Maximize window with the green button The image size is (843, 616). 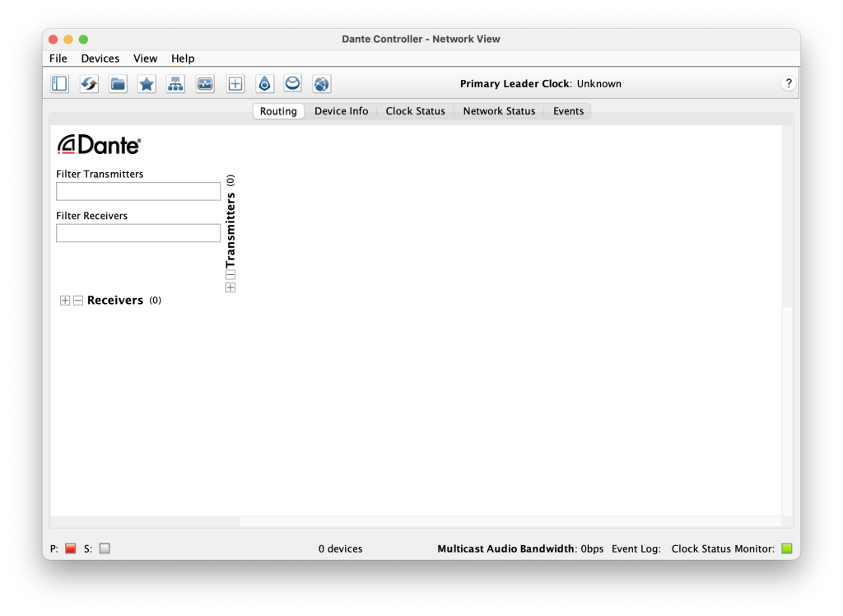coord(83,40)
